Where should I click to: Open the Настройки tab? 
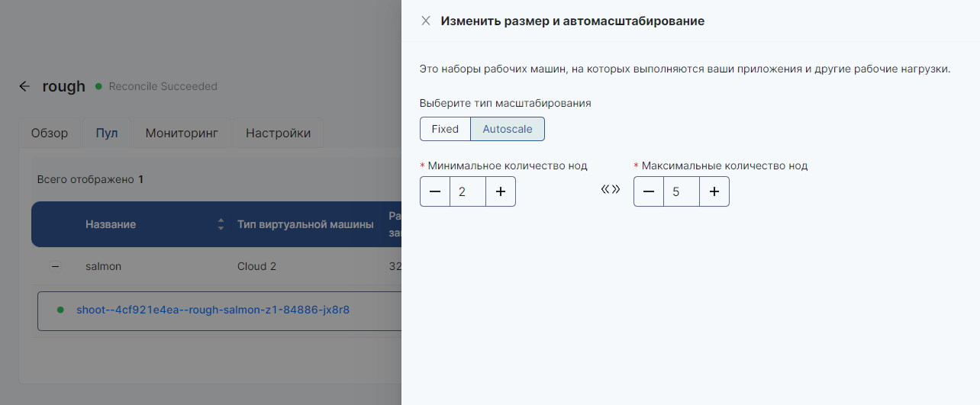point(278,133)
